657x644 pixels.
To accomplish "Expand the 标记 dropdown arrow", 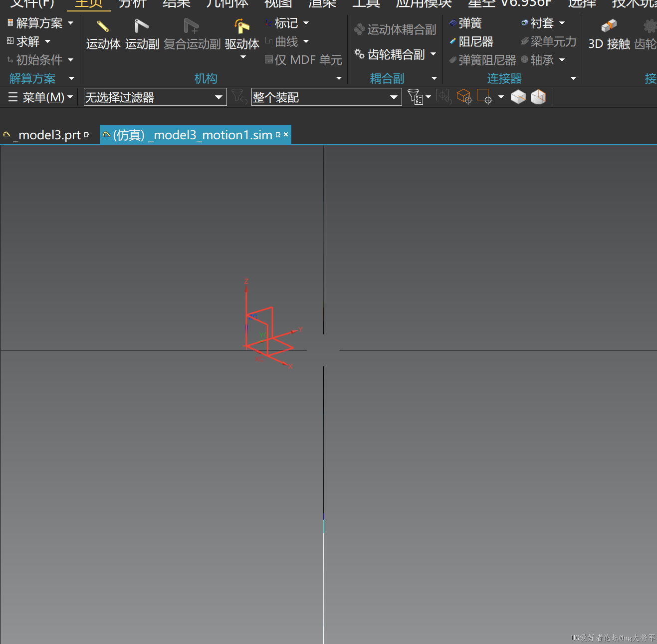I will tap(306, 23).
